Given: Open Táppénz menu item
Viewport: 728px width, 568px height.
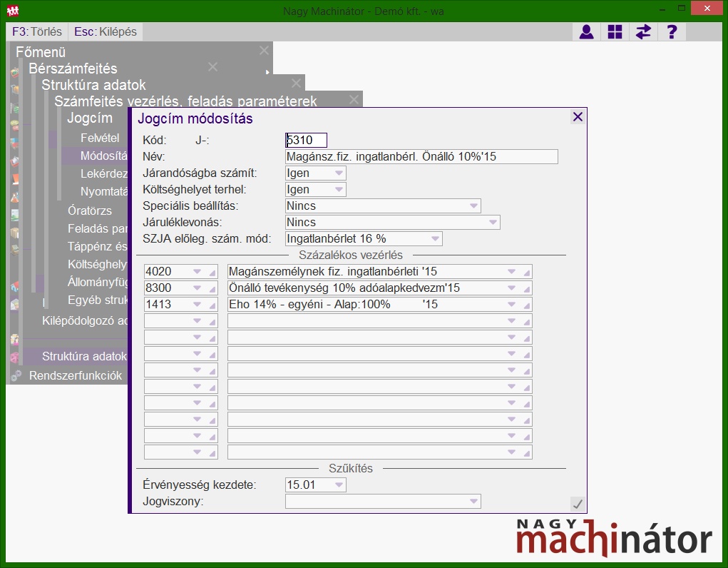Looking at the screenshot, I should point(98,246).
